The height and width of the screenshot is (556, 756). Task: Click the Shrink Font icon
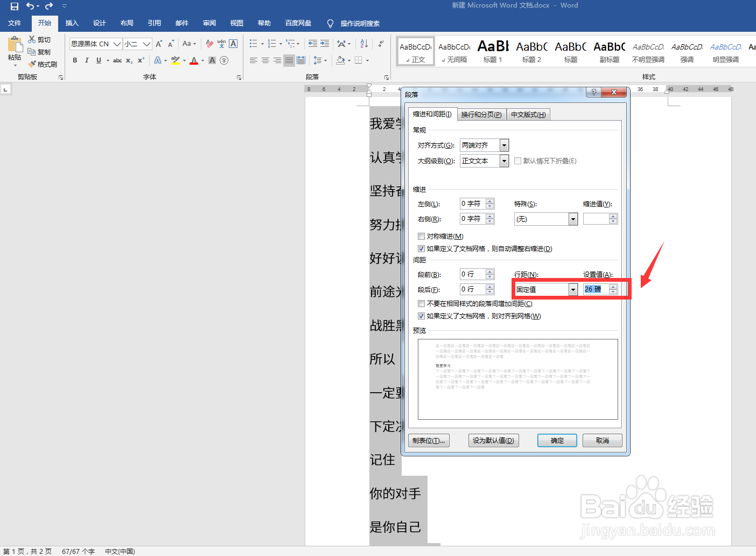(x=171, y=44)
